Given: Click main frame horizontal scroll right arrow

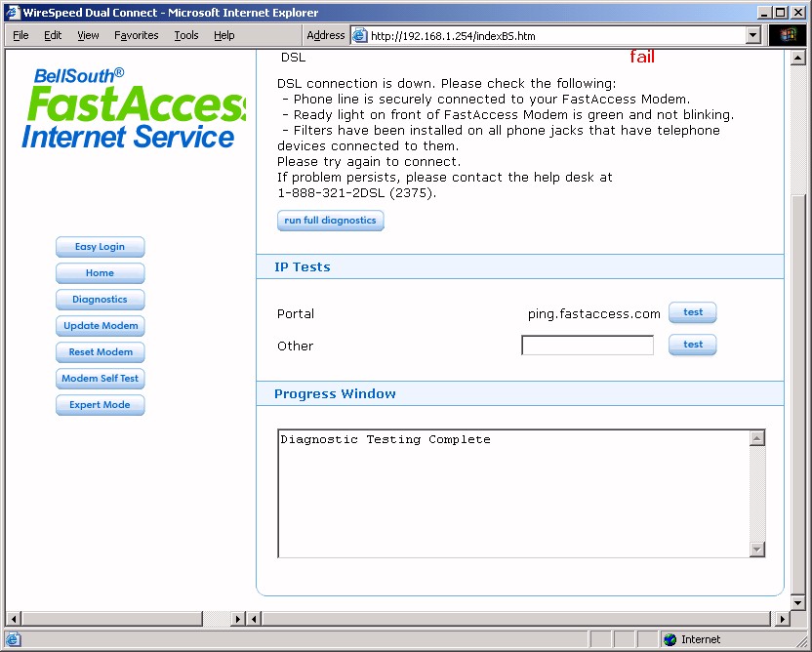Looking at the screenshot, I should pyautogui.click(x=782, y=619).
